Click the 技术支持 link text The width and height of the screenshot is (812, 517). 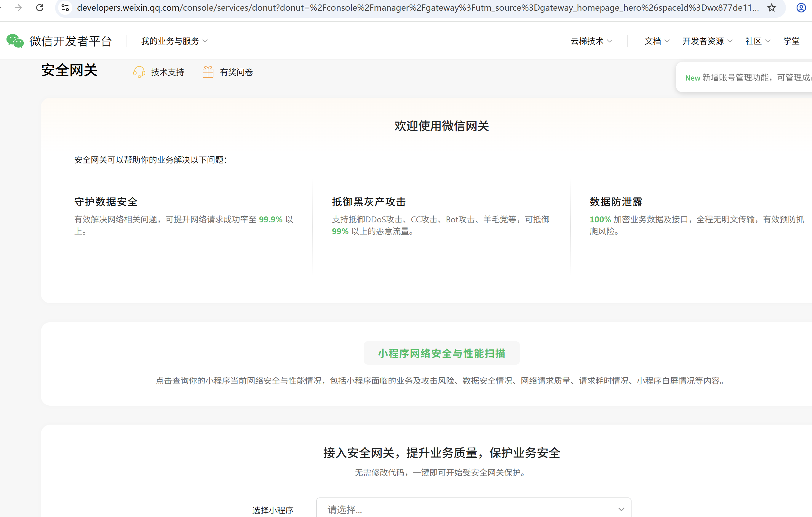[x=168, y=72]
